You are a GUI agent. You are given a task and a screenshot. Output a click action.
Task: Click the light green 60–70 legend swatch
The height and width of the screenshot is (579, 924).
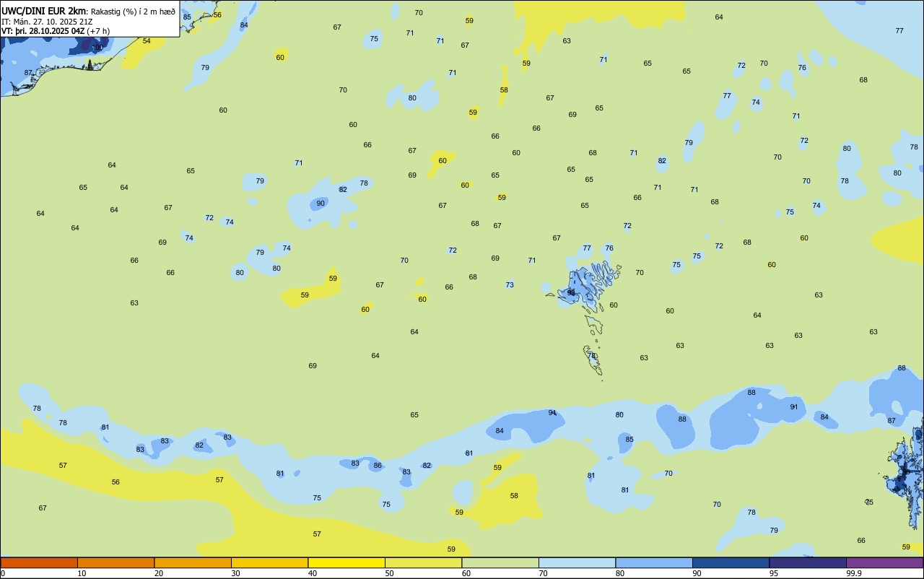(x=500, y=562)
